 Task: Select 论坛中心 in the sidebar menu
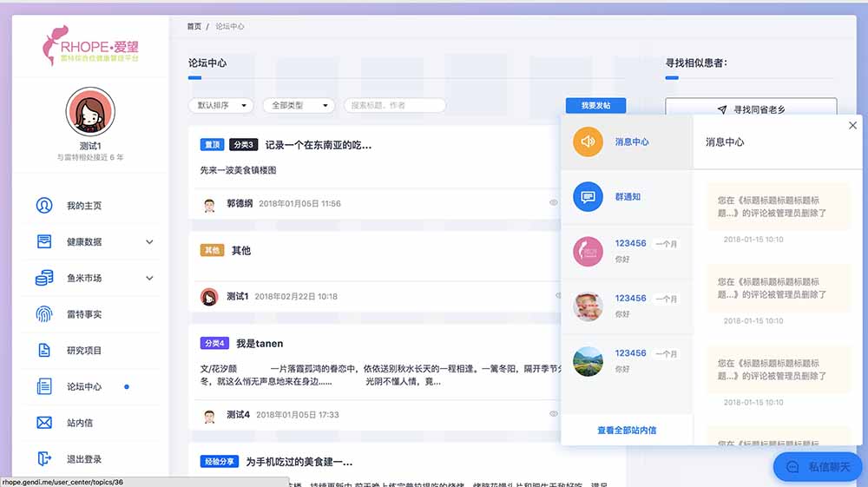point(84,387)
